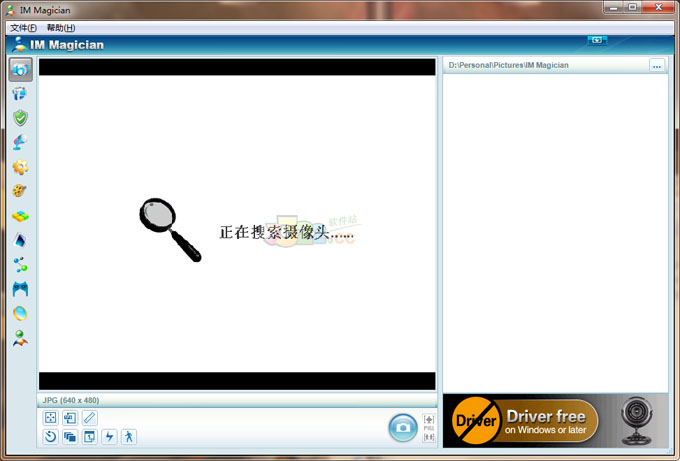Click the pink microphone sidebar icon
Screen dimensions: 680x461
pyautogui.click(x=20, y=142)
